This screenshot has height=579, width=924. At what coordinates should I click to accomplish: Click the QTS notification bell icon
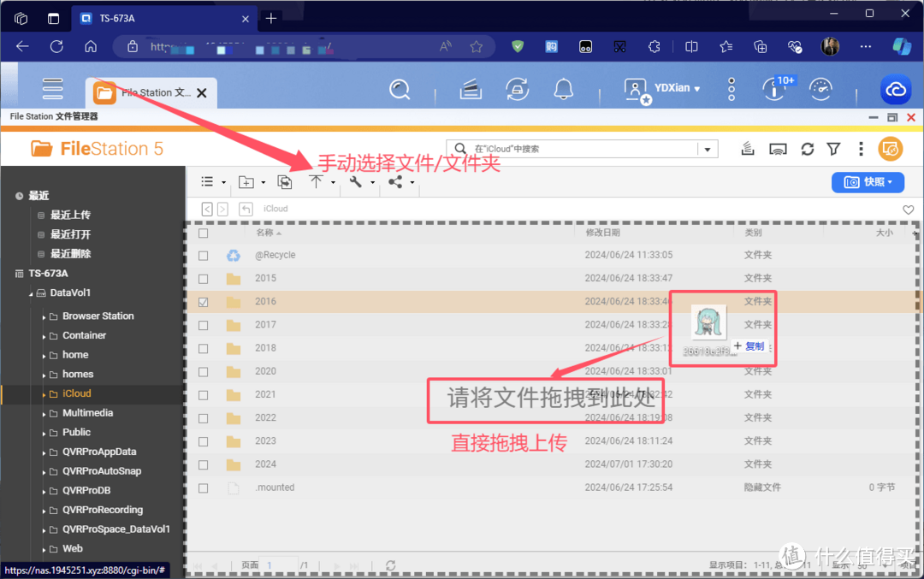pos(563,90)
